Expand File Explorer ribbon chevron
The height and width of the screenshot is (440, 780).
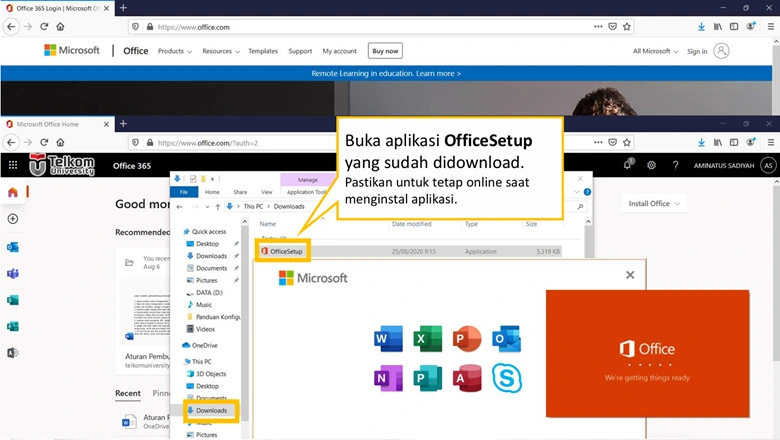coord(577,192)
